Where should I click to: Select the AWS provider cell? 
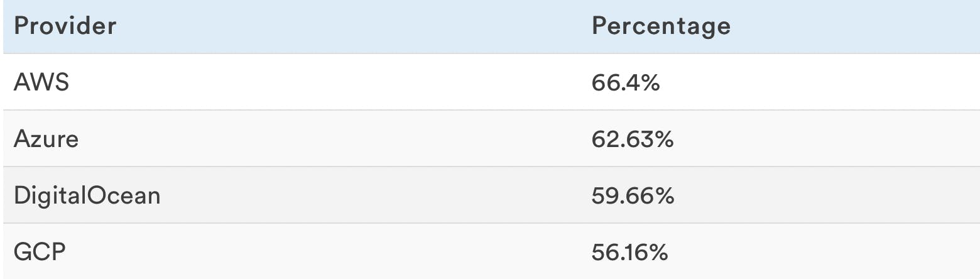41,82
